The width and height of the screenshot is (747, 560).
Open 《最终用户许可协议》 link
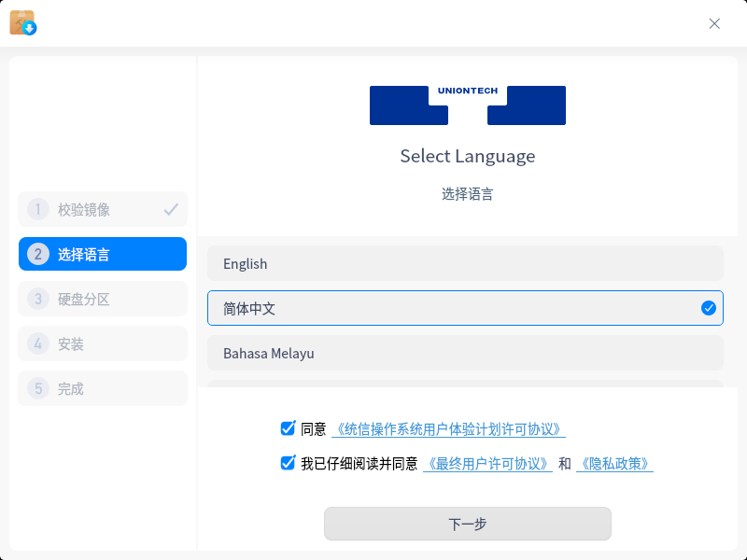tap(487, 463)
